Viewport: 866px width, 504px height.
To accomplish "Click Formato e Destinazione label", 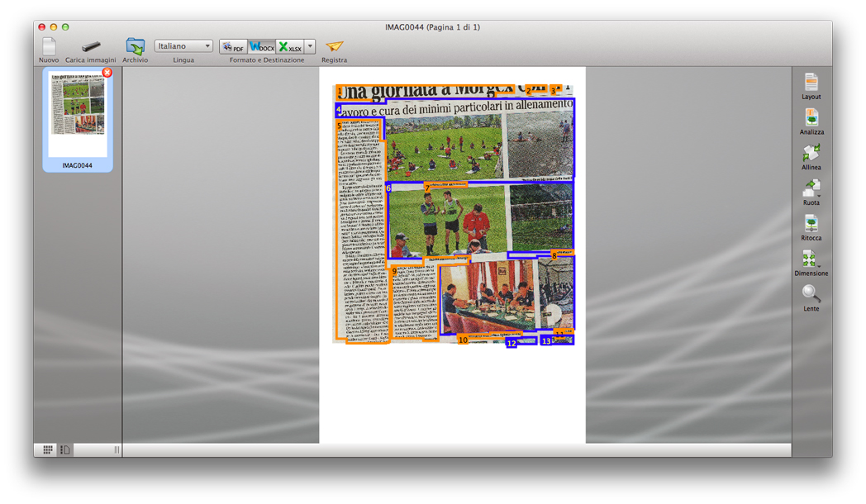I will click(x=267, y=59).
